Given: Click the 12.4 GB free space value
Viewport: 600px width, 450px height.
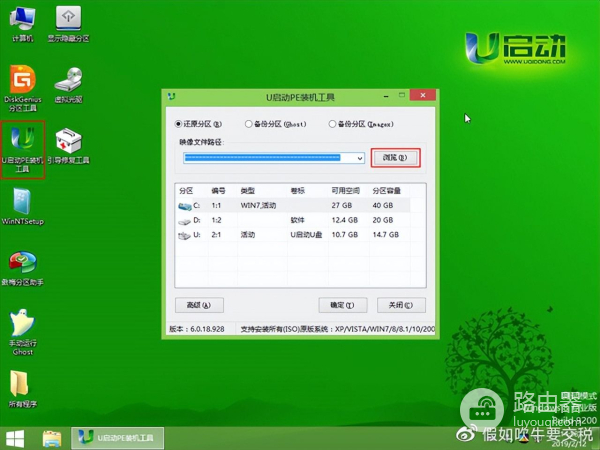Looking at the screenshot, I should tap(344, 220).
